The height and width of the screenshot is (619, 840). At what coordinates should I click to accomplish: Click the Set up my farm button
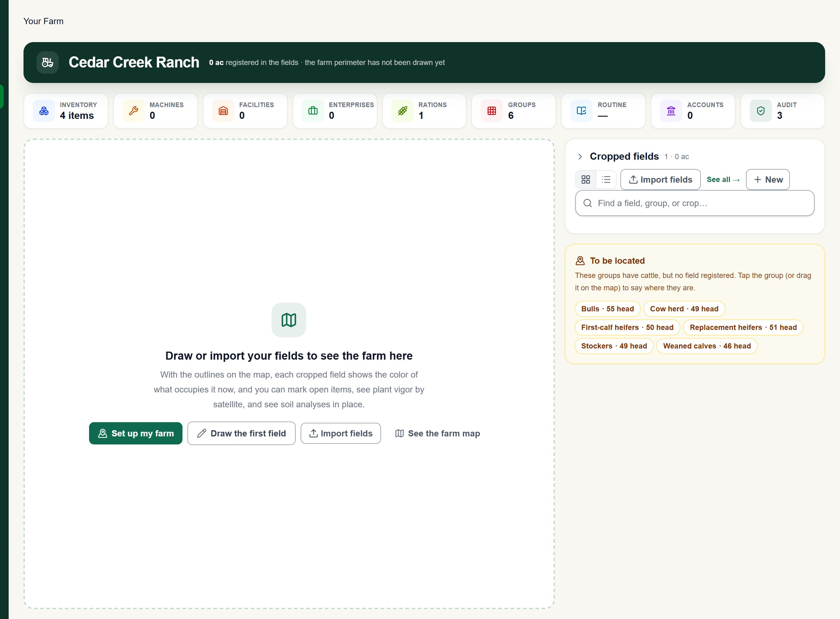(x=135, y=434)
